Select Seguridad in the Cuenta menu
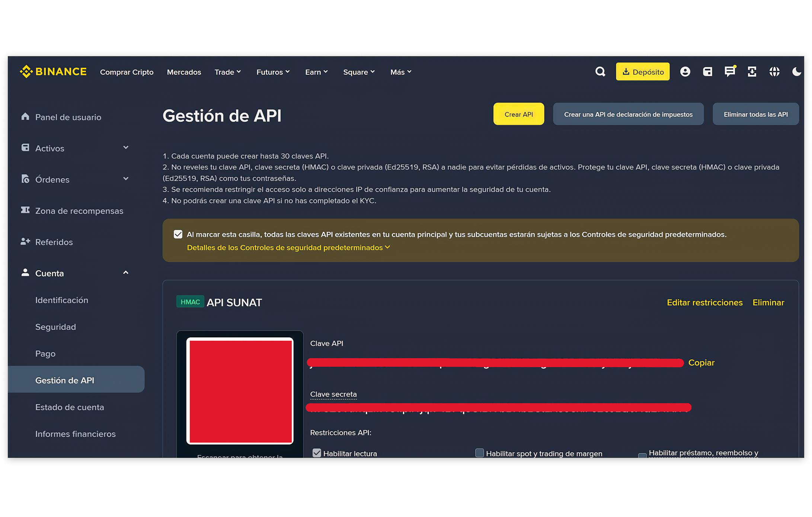Image resolution: width=812 pixels, height=517 pixels. point(56,327)
